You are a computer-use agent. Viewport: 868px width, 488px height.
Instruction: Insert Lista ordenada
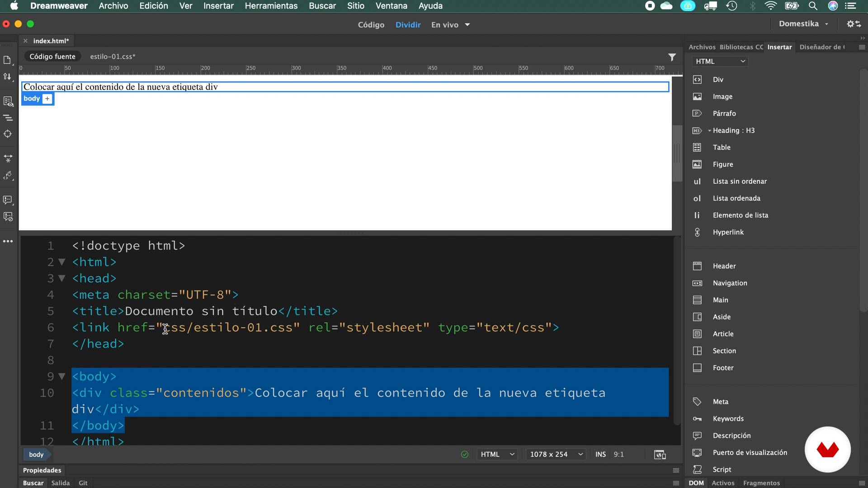[x=736, y=198]
